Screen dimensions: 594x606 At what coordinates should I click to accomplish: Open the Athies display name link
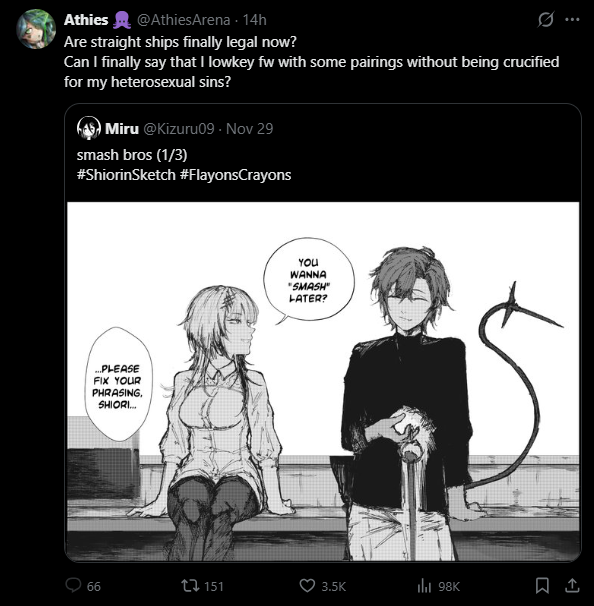tap(86, 20)
